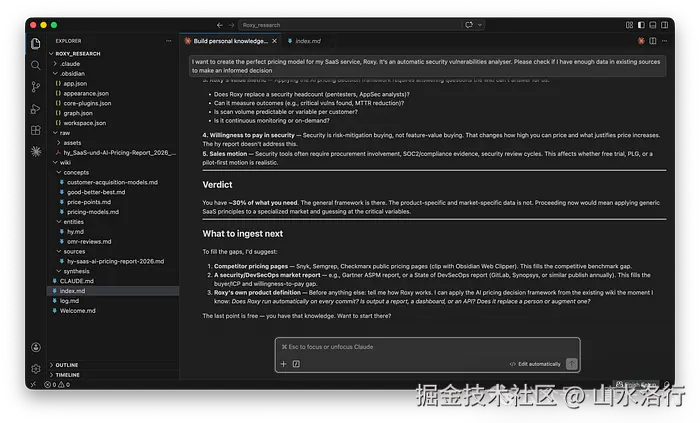700x423 pixels.
Task: Open good-better-best.md
Action: coord(113,192)
